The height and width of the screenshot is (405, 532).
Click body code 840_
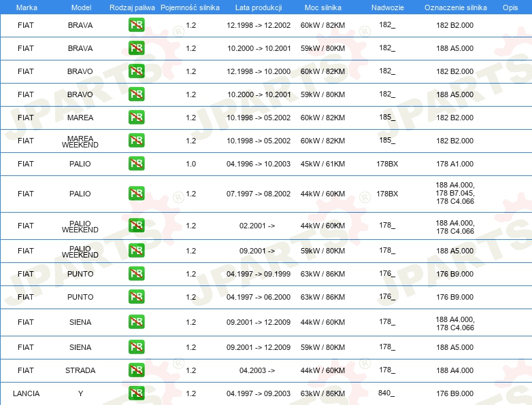[x=387, y=393]
